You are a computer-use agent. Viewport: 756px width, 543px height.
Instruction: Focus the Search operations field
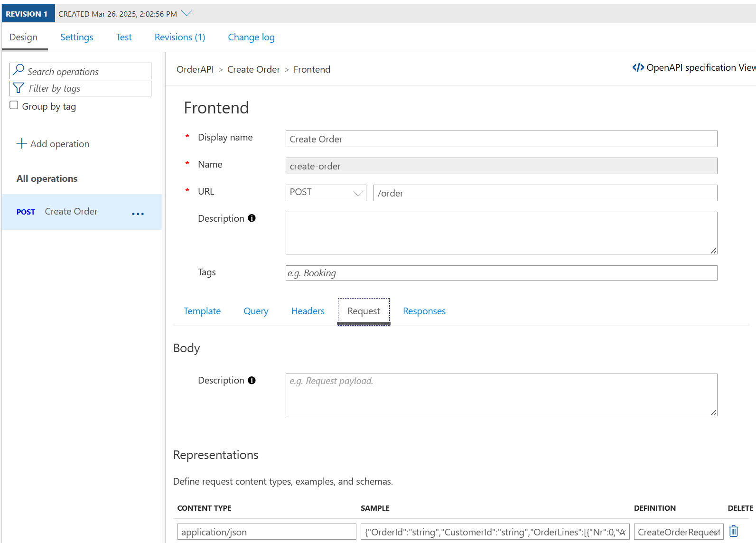[80, 71]
